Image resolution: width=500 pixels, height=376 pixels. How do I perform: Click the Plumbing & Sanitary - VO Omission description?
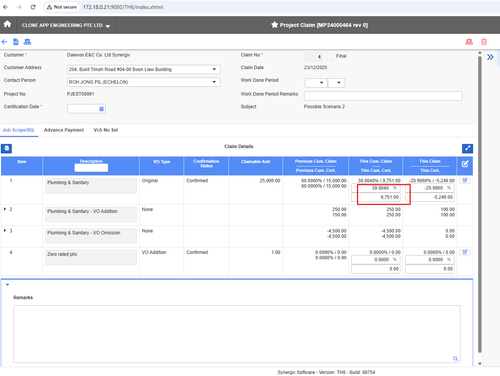point(91,236)
